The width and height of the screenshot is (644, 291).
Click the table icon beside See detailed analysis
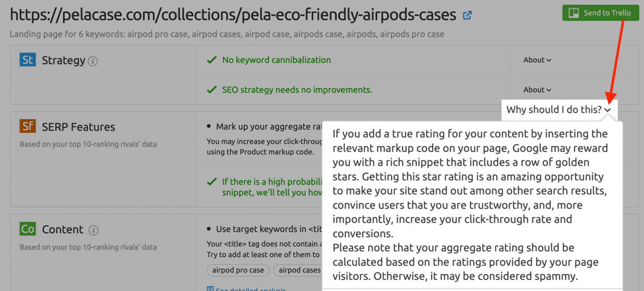point(210,289)
